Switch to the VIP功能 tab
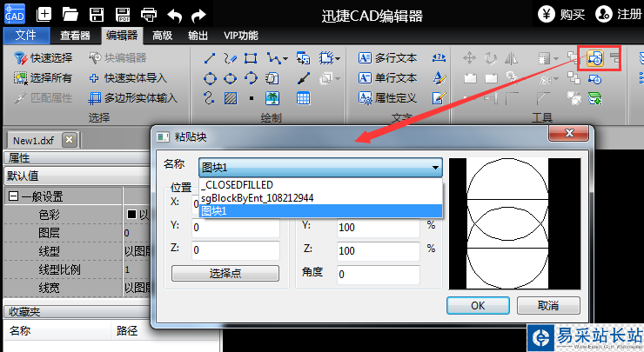Screen dimensions: 644x352 click(241, 36)
